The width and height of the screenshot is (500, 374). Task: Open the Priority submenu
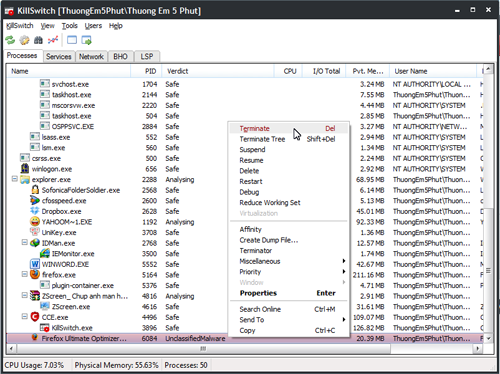coord(289,272)
